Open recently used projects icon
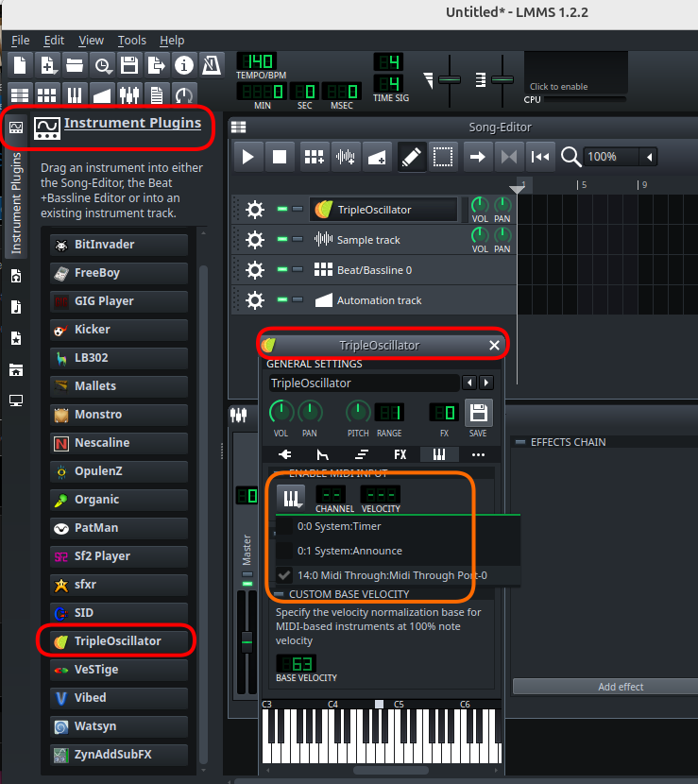Image resolution: width=698 pixels, height=784 pixels. pos(103,65)
